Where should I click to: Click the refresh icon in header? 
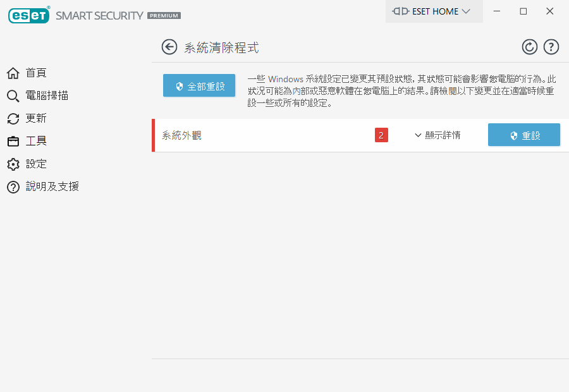[x=529, y=47]
